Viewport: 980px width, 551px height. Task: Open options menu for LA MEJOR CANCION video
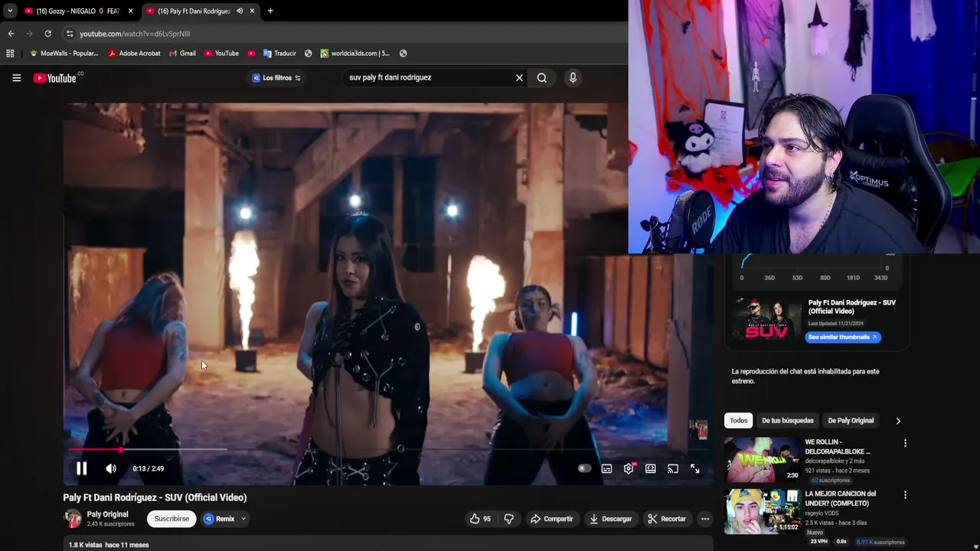click(x=905, y=495)
